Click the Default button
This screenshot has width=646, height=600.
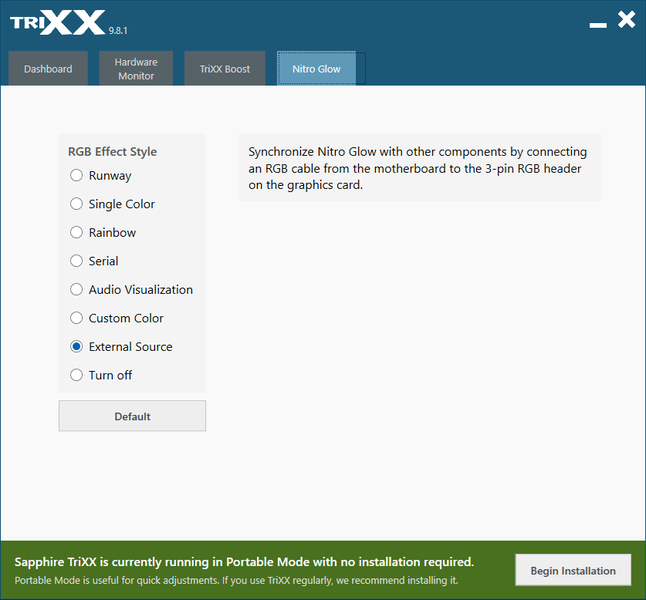coord(132,416)
